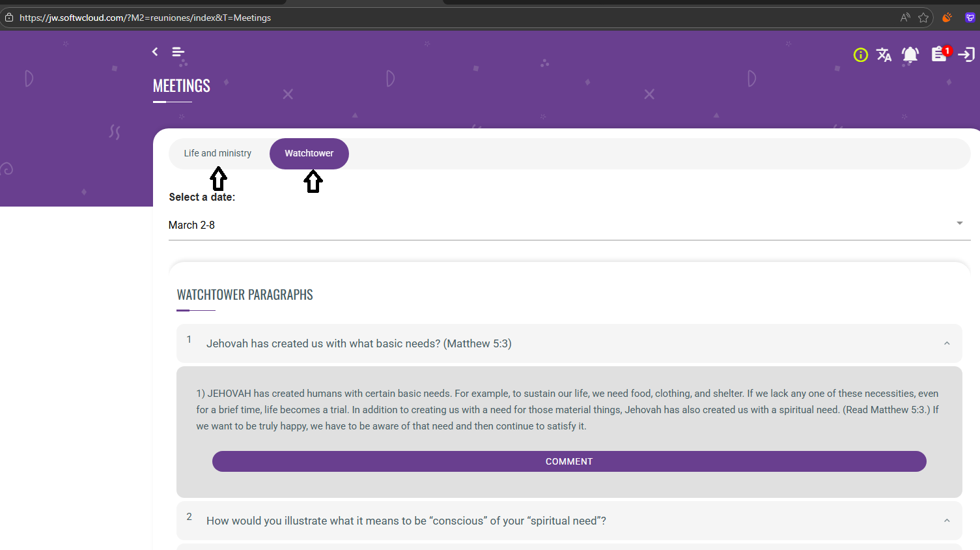Open the clipboard icon with red badge
Viewport: 980px width, 550px height.
(x=940, y=55)
